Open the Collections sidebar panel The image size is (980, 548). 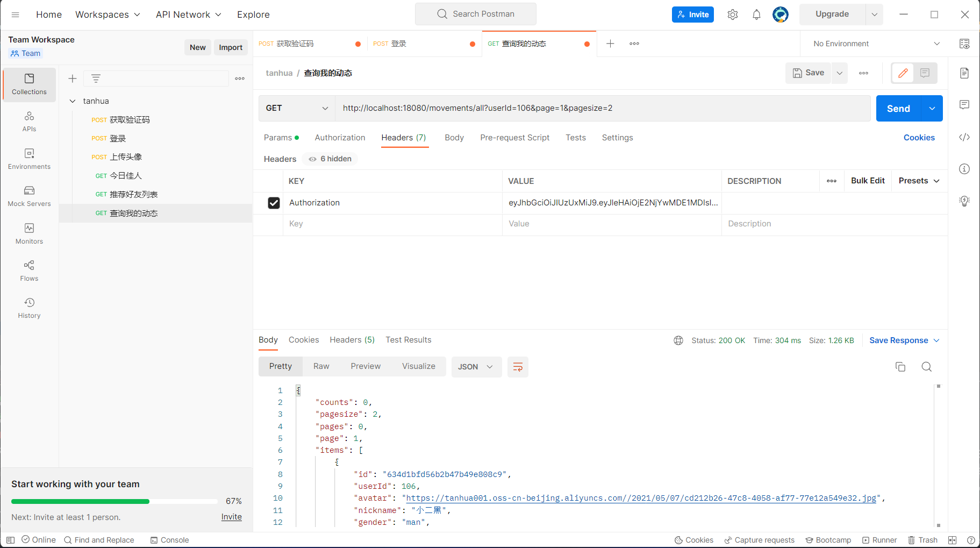click(29, 84)
